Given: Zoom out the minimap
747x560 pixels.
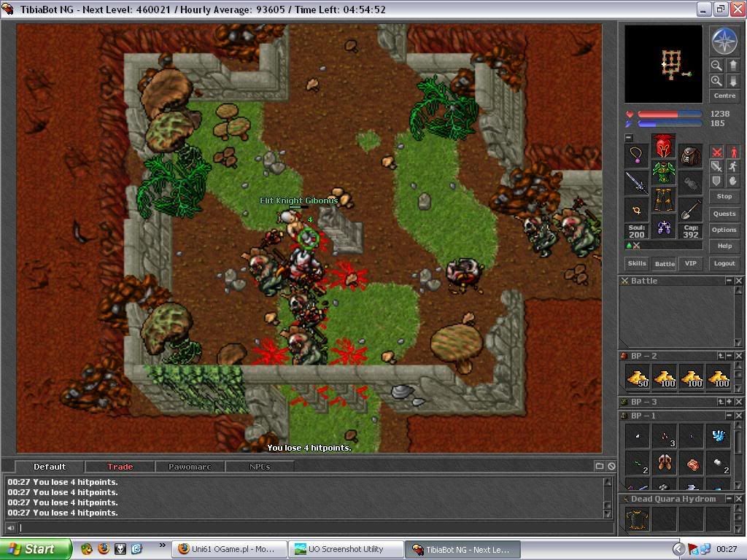Looking at the screenshot, I should pos(716,65).
